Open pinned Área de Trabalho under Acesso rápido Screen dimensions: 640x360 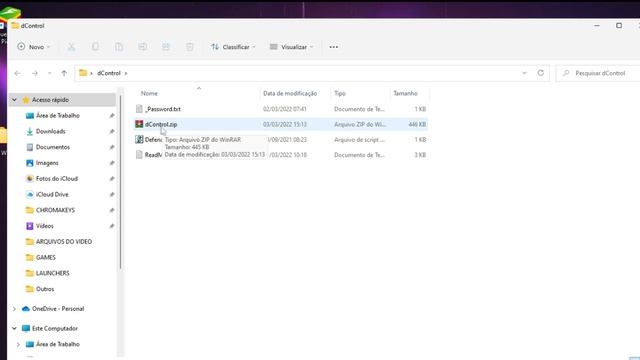(x=58, y=116)
